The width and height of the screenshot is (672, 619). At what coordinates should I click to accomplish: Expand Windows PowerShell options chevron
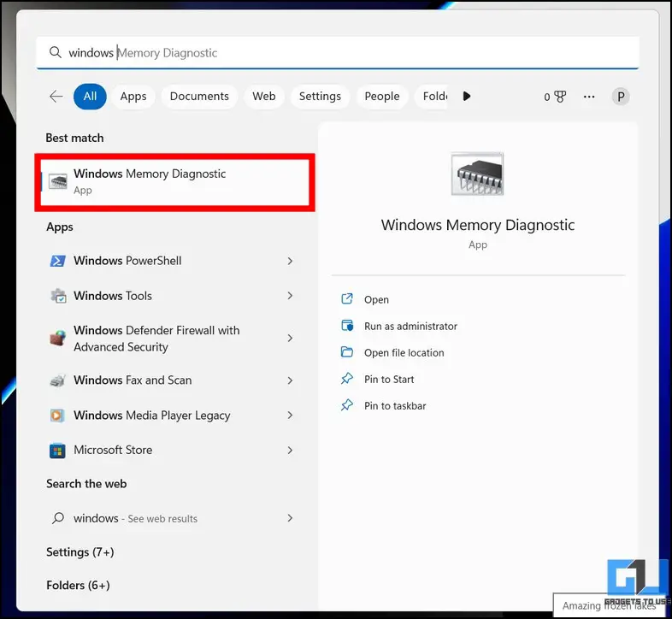tap(290, 261)
